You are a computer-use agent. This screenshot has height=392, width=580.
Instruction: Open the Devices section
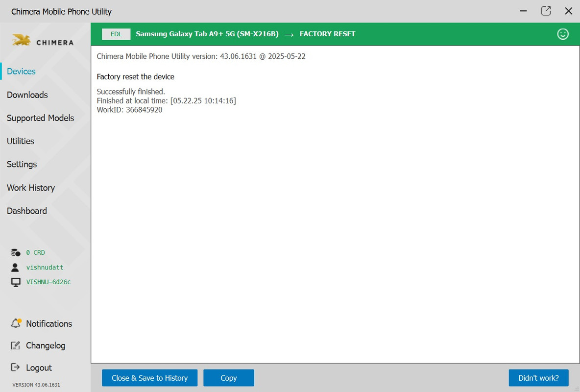(x=21, y=72)
